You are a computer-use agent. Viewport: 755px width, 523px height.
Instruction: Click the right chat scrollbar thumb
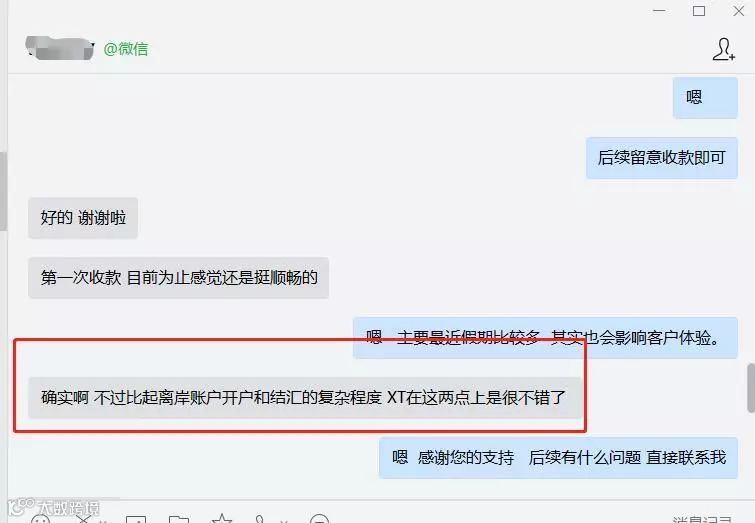tap(751, 388)
